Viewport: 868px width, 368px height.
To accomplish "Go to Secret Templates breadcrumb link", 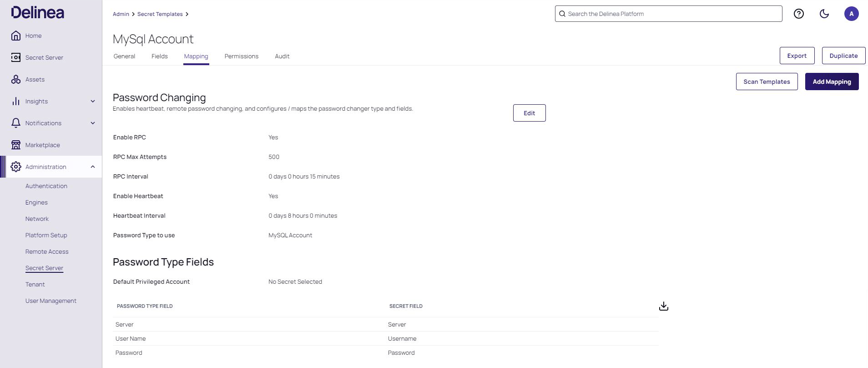I will (160, 14).
